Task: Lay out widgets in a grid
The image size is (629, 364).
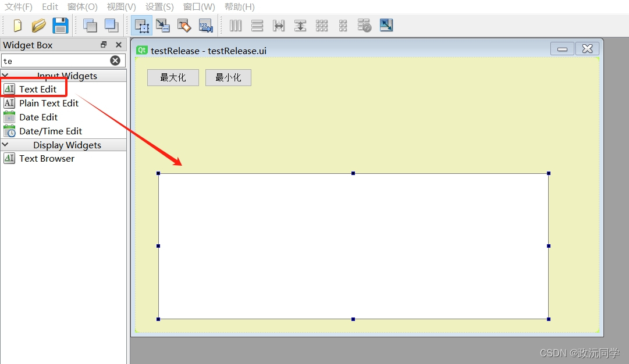Action: coord(322,26)
